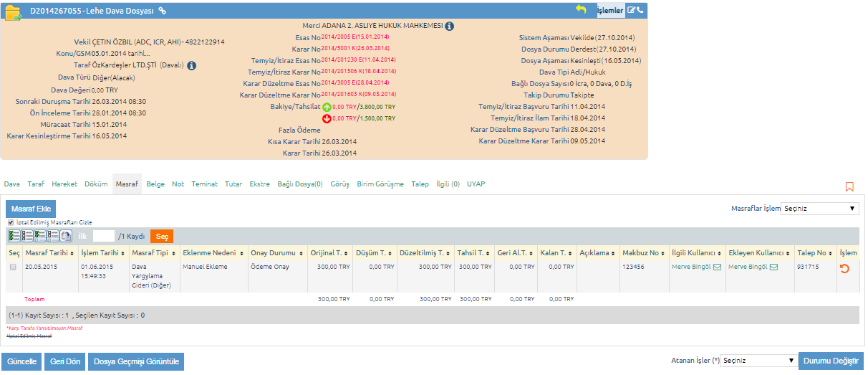Switch to the Döküm tab

(96, 184)
